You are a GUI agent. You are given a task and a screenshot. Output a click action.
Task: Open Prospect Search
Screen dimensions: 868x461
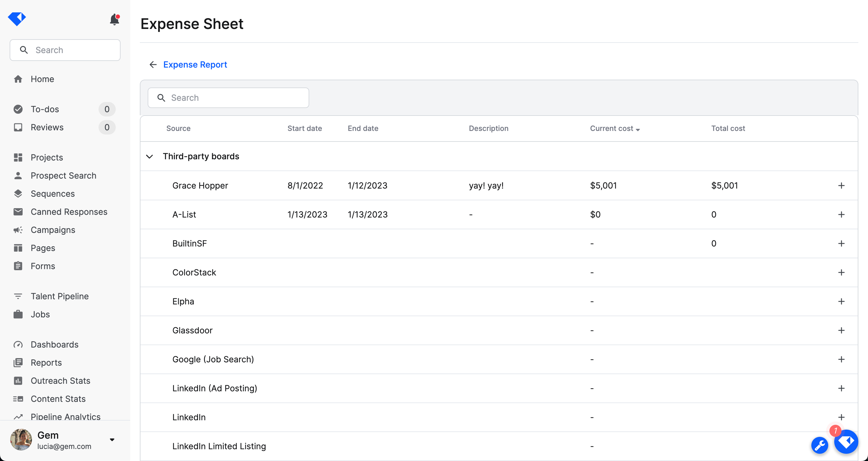(x=63, y=175)
